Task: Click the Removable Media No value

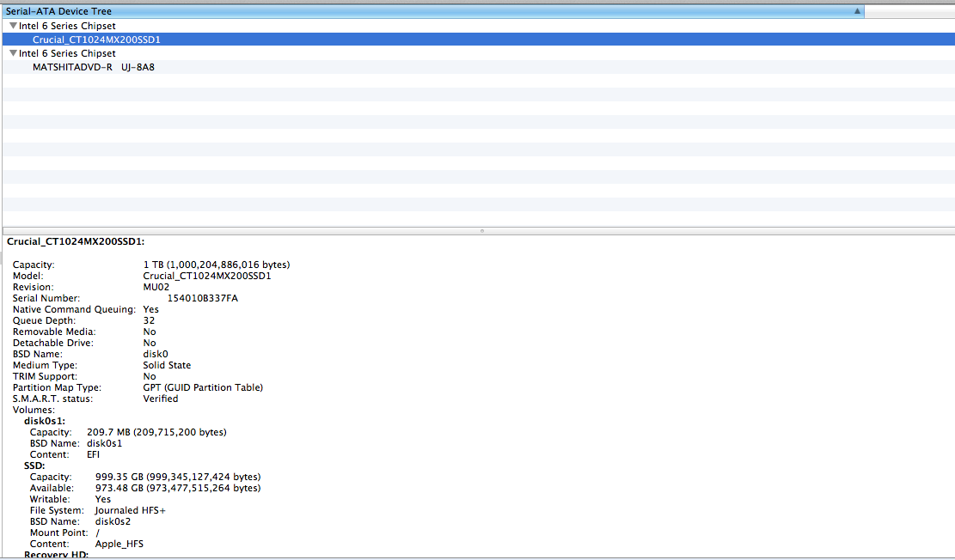Action: click(x=150, y=332)
